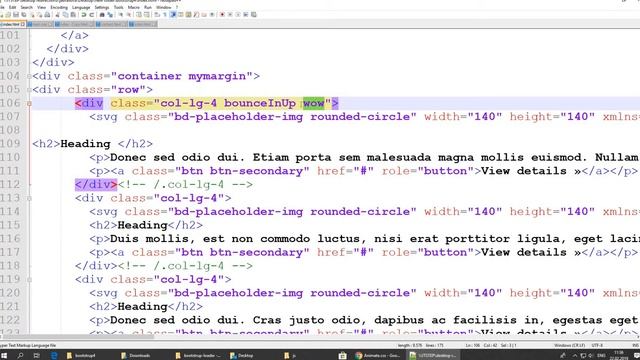Switch to the third document tab
Image resolution: width=640 pixels, height=360 pixels.
[x=75, y=24]
